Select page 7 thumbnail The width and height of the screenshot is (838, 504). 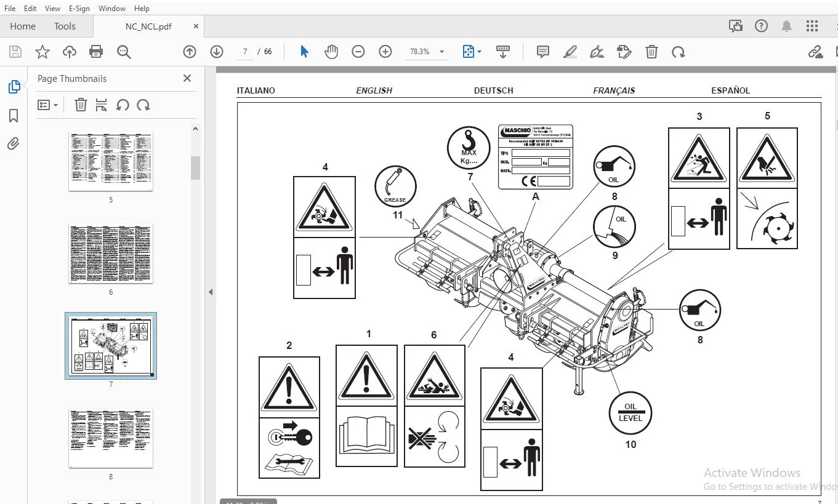click(111, 345)
